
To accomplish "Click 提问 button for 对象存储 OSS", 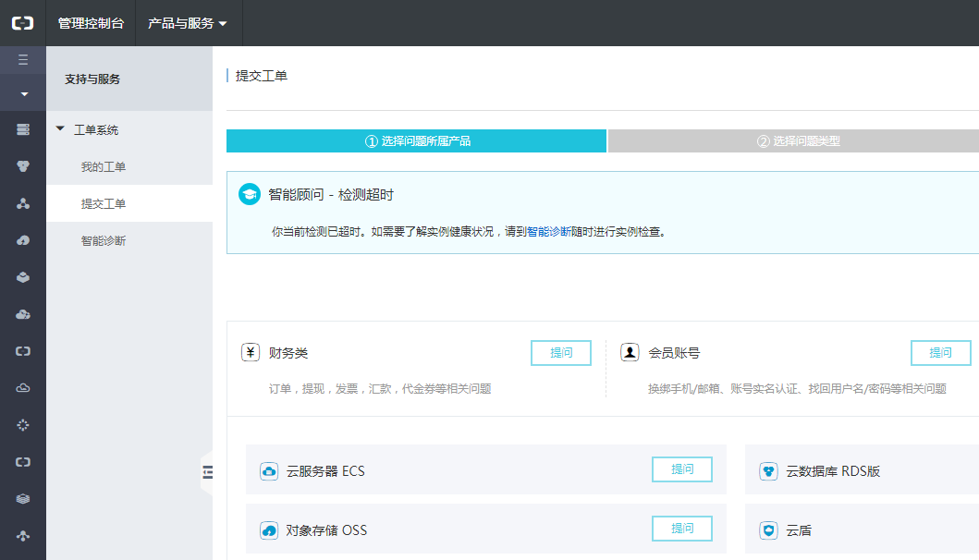I will (x=682, y=529).
